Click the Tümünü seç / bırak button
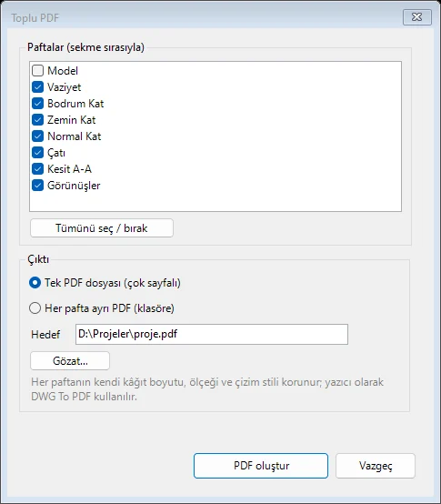 coord(102,228)
